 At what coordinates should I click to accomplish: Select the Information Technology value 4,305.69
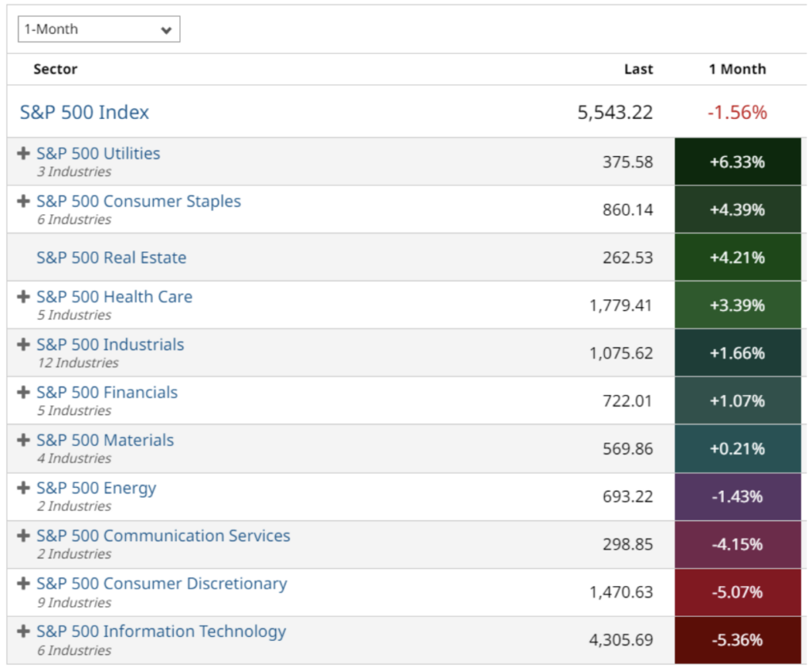tap(622, 640)
